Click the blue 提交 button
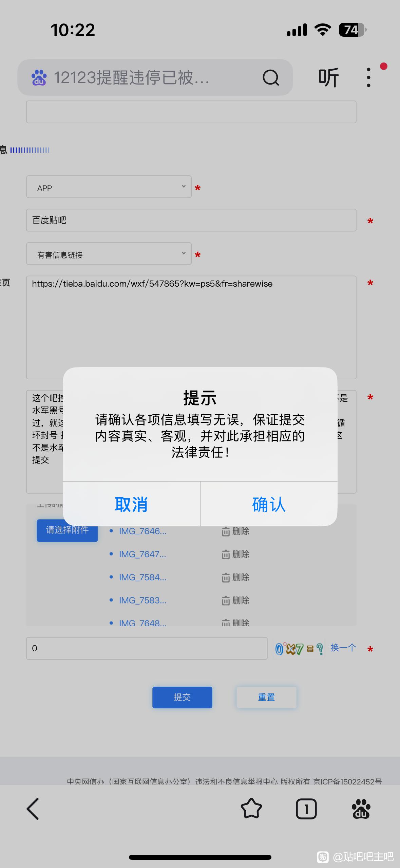Viewport: 400px width, 868px height. [182, 697]
